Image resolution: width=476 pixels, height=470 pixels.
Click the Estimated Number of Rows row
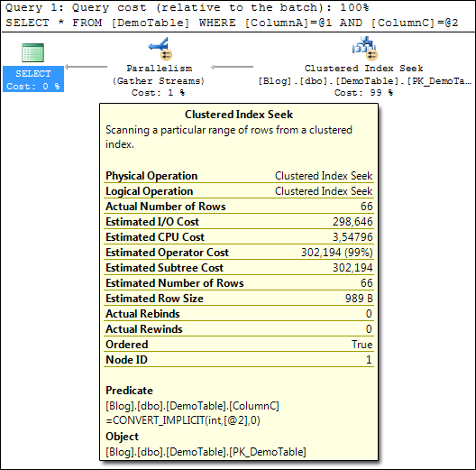point(239,283)
